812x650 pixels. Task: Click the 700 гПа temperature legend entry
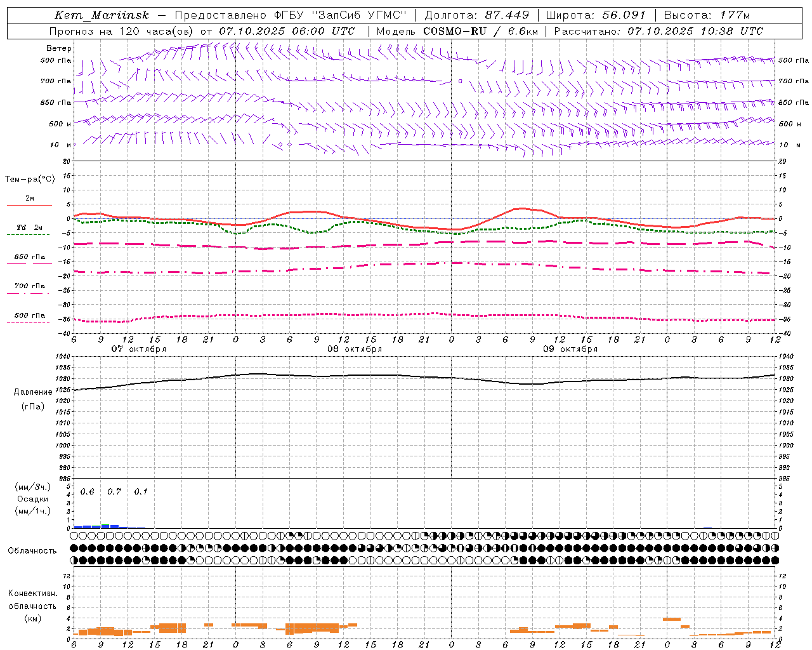(30, 286)
